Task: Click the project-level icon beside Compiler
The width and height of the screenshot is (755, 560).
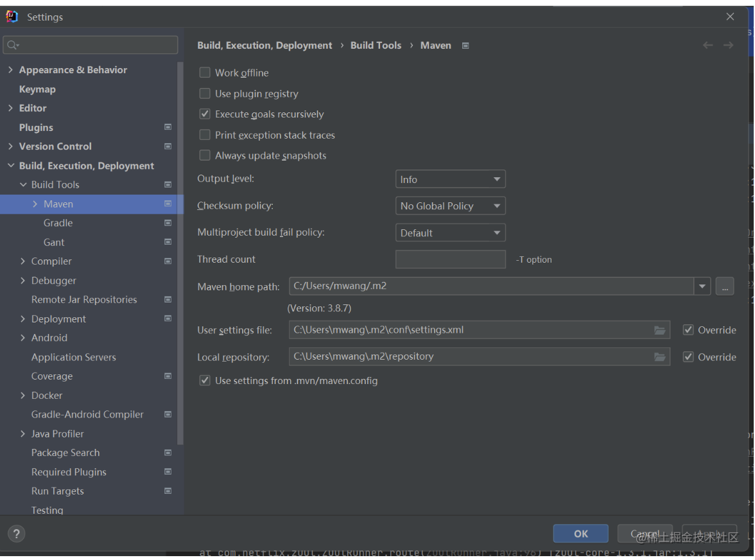Action: [x=168, y=261]
